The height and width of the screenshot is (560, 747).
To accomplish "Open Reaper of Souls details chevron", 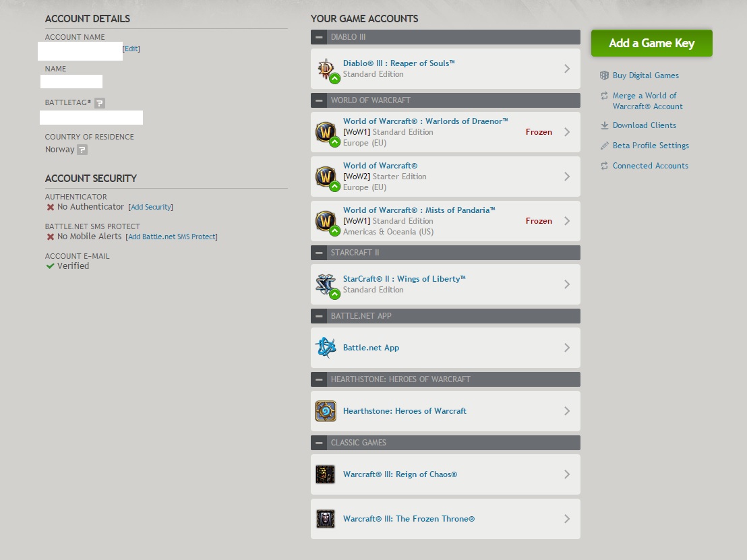I will [x=567, y=69].
